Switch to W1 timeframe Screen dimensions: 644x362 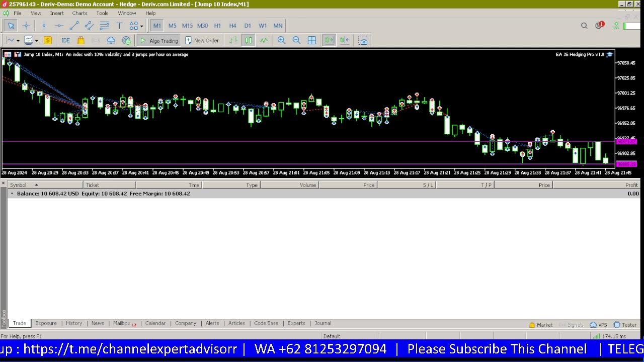pyautogui.click(x=263, y=26)
